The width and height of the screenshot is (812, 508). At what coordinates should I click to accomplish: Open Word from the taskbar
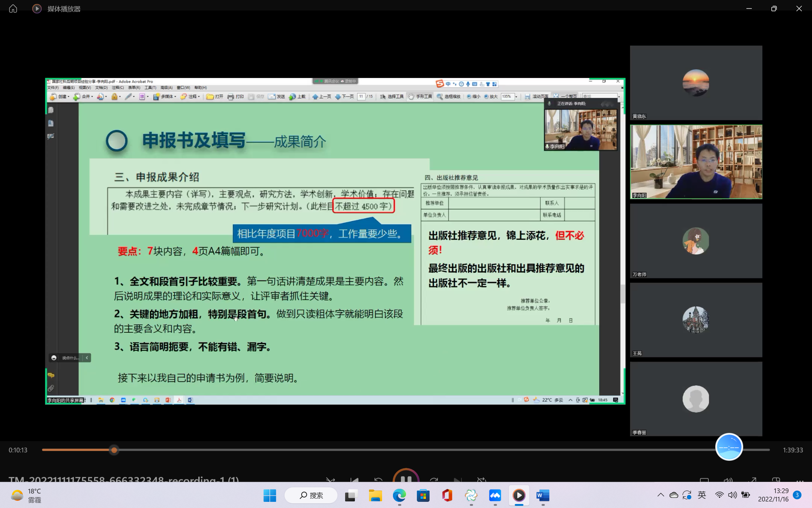(543, 495)
